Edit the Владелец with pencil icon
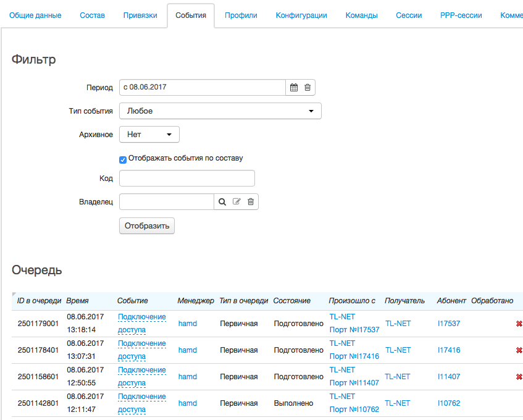Screen dimensions: 523x420 pos(236,201)
